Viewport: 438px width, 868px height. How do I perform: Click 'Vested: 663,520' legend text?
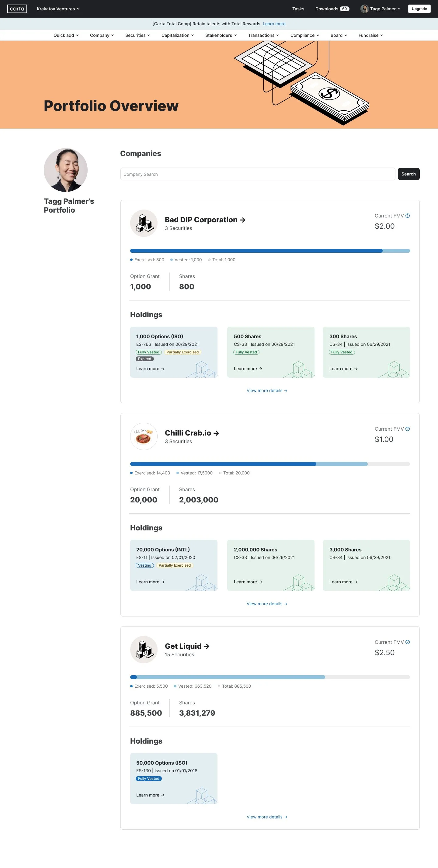tap(195, 686)
